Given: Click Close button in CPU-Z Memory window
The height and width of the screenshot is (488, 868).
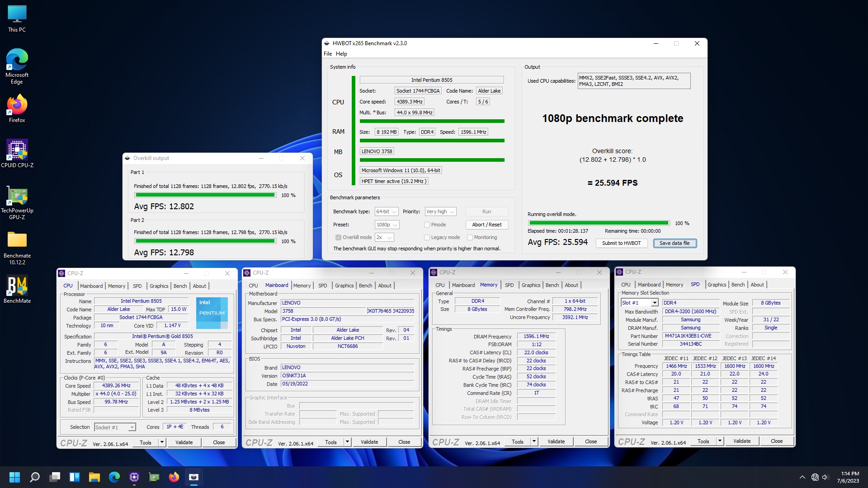Looking at the screenshot, I should [591, 441].
